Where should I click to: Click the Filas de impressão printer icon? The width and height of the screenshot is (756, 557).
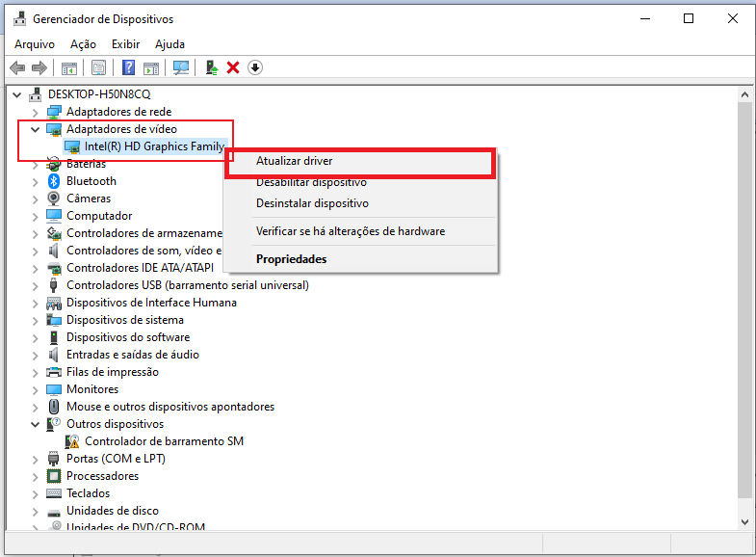54,372
